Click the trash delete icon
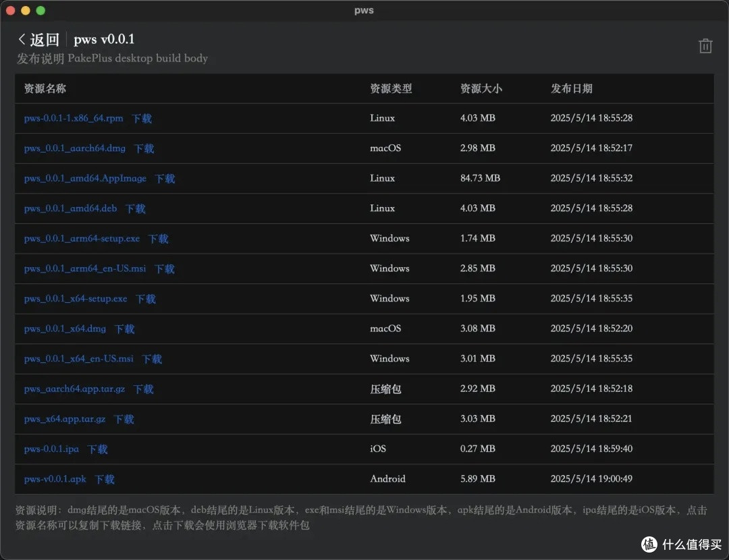 705,46
